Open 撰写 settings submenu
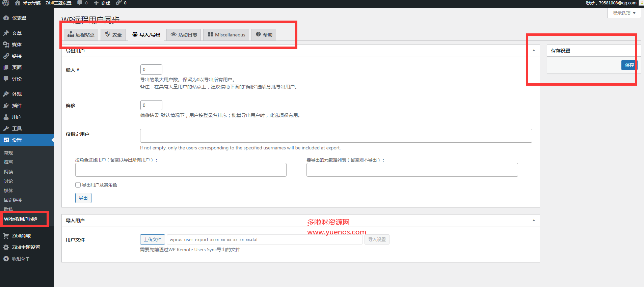This screenshot has width=644, height=287. pos(8,162)
